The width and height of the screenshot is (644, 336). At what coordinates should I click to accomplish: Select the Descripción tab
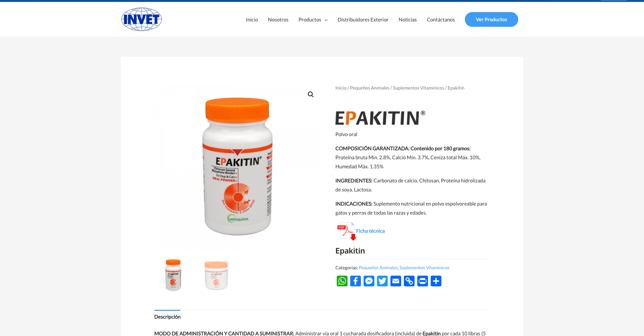[x=167, y=317]
